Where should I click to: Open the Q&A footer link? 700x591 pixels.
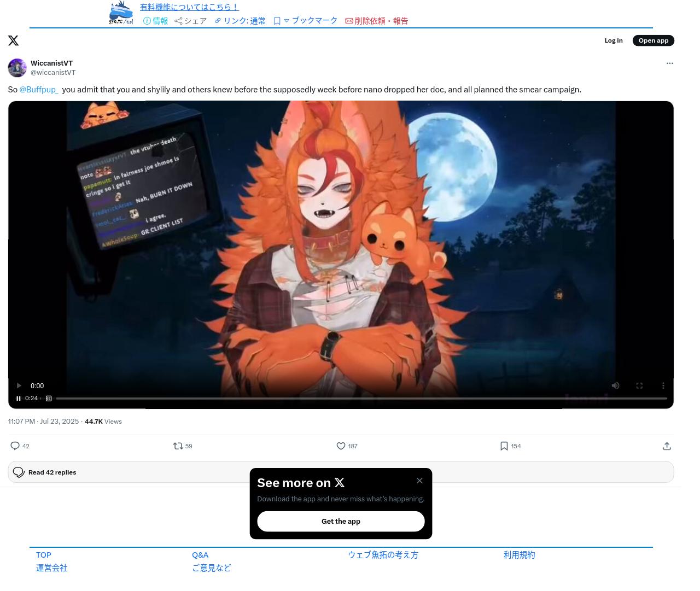(x=200, y=555)
